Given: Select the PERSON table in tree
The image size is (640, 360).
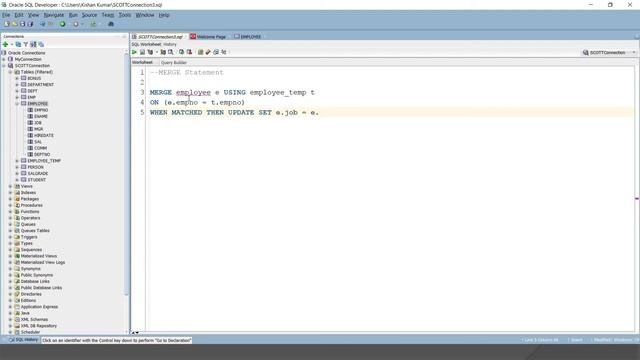Looking at the screenshot, I should pyautogui.click(x=36, y=167).
